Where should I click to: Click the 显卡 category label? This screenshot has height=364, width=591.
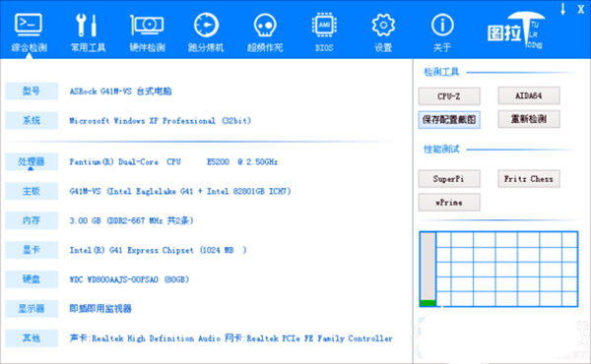click(x=32, y=250)
